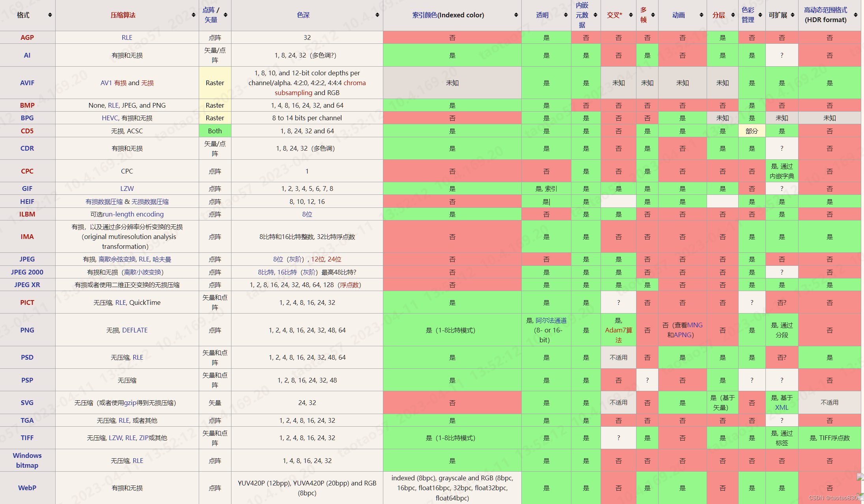
Task: Click sort arrows beside 分层 header
Action: pos(733,15)
